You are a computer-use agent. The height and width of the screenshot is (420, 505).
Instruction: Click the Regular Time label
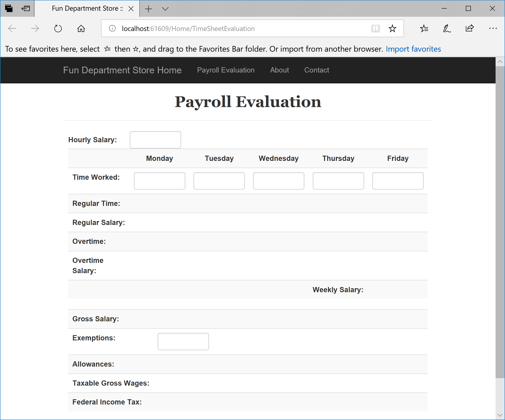(96, 204)
